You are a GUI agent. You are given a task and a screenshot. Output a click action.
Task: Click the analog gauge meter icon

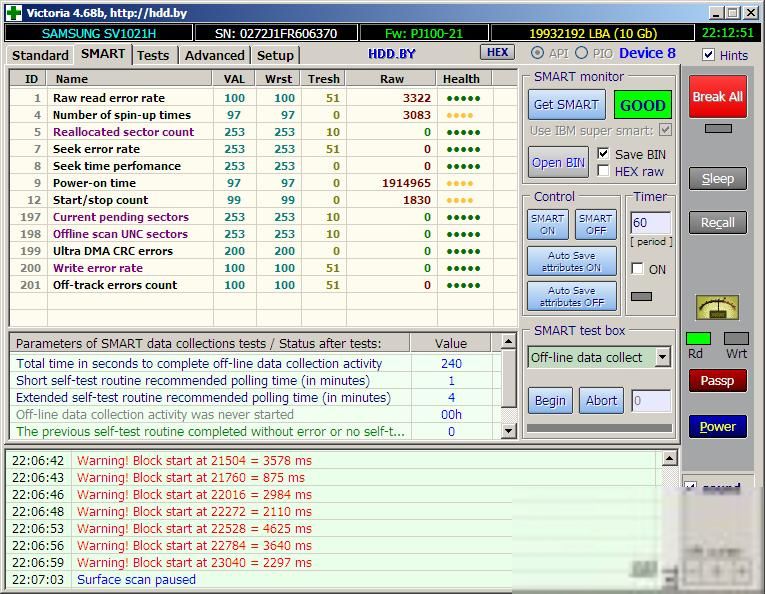point(717,307)
